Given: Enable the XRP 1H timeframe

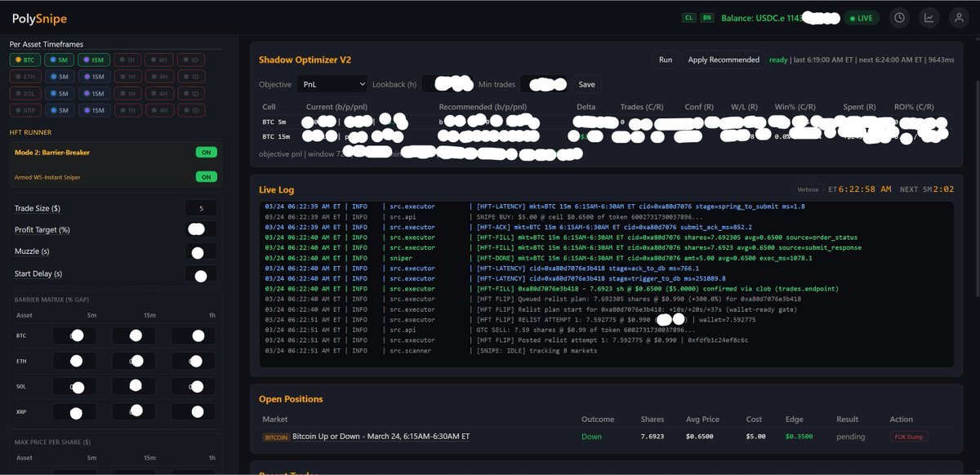Looking at the screenshot, I should tap(127, 110).
